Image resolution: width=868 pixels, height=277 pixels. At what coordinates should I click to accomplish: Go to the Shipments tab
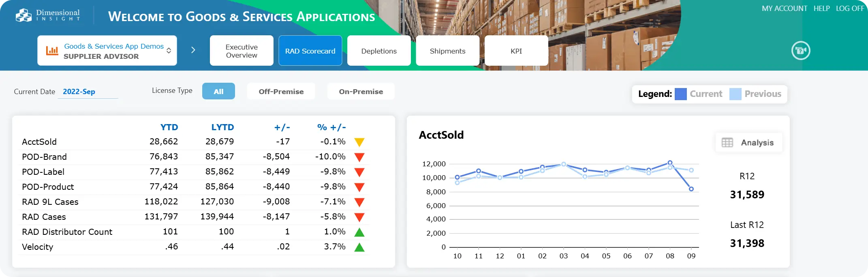[448, 51]
